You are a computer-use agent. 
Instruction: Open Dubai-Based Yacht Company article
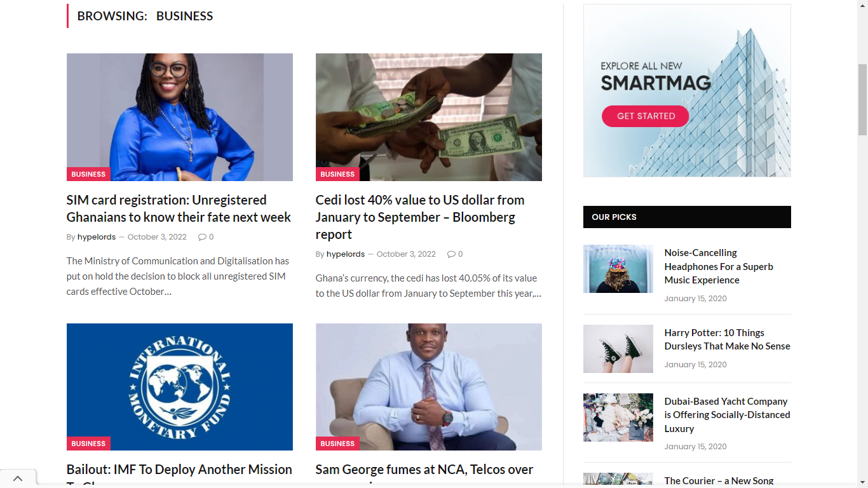728,415
